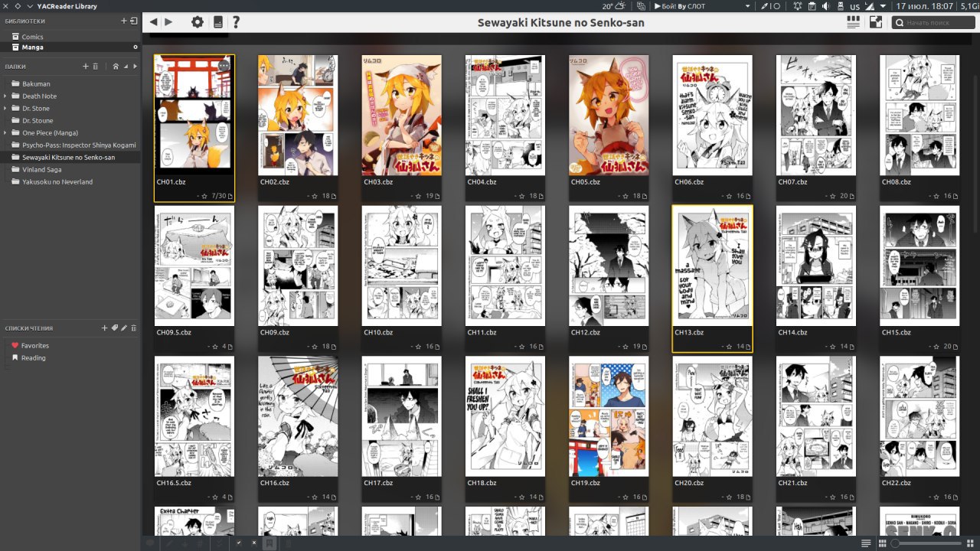The width and height of the screenshot is (980, 551).
Task: Open Manga library options dot
Action: coord(136,47)
